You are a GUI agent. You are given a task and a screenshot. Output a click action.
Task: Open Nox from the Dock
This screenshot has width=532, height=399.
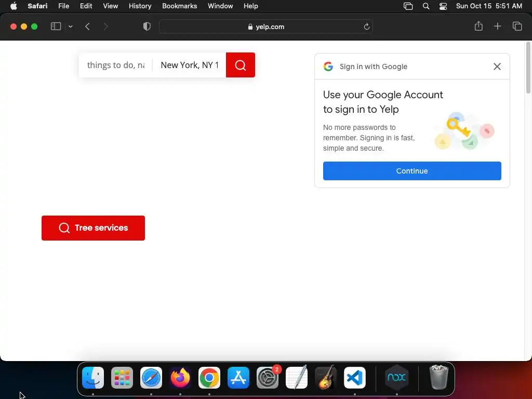click(x=396, y=378)
